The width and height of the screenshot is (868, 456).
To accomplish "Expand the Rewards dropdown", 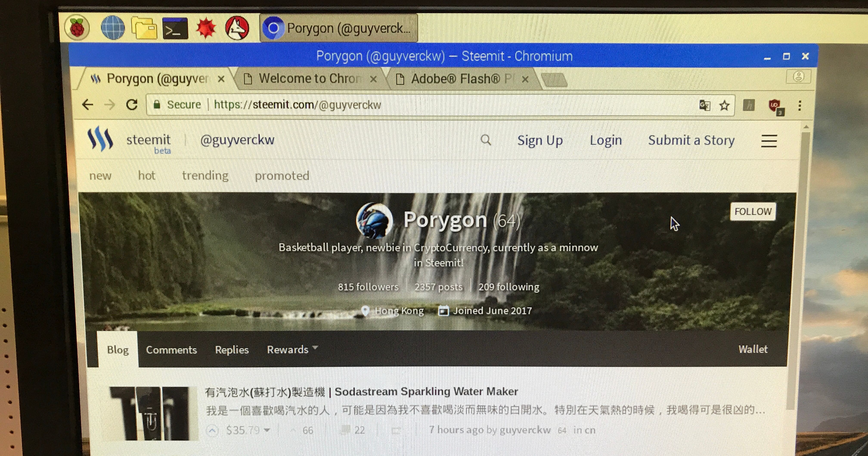I will click(x=293, y=350).
